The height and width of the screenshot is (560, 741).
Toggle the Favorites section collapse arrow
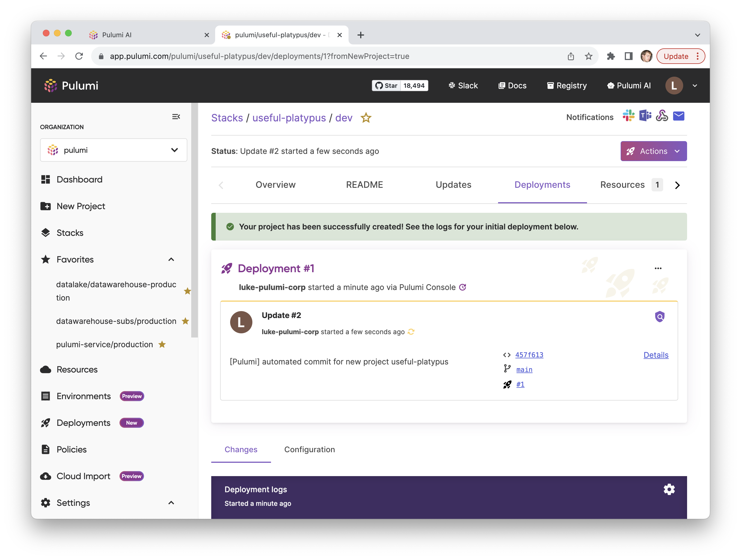tap(171, 259)
